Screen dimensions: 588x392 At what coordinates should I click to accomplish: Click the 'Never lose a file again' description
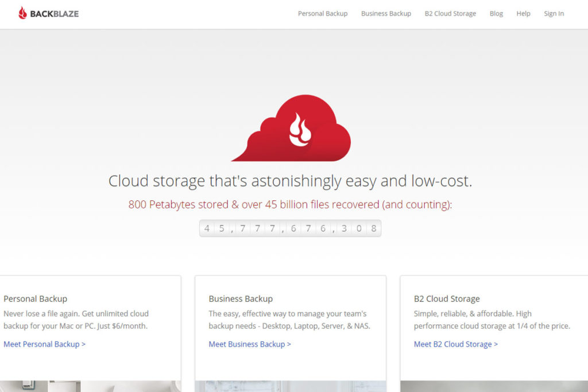[76, 320]
